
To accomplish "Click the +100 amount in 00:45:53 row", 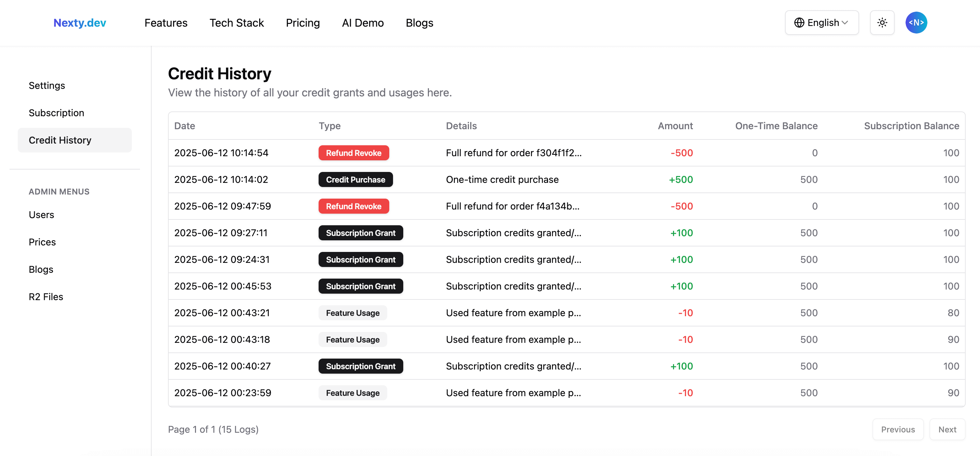I will tap(681, 286).
